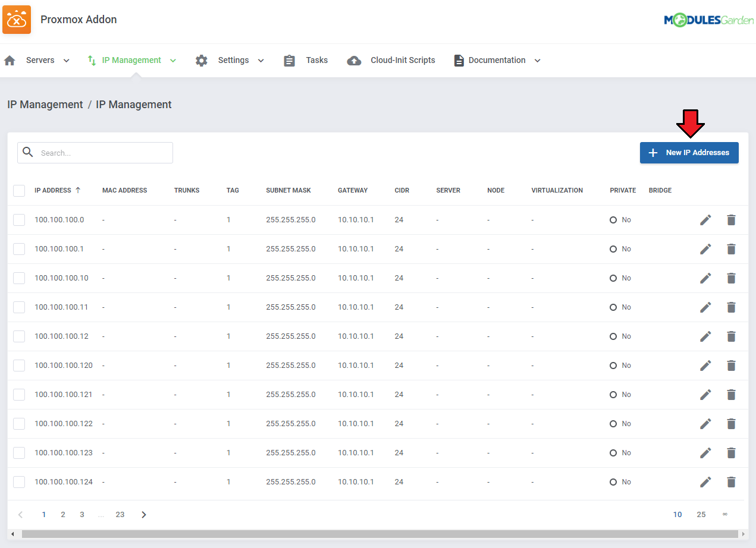Click the New IP Addresses button

(689, 153)
